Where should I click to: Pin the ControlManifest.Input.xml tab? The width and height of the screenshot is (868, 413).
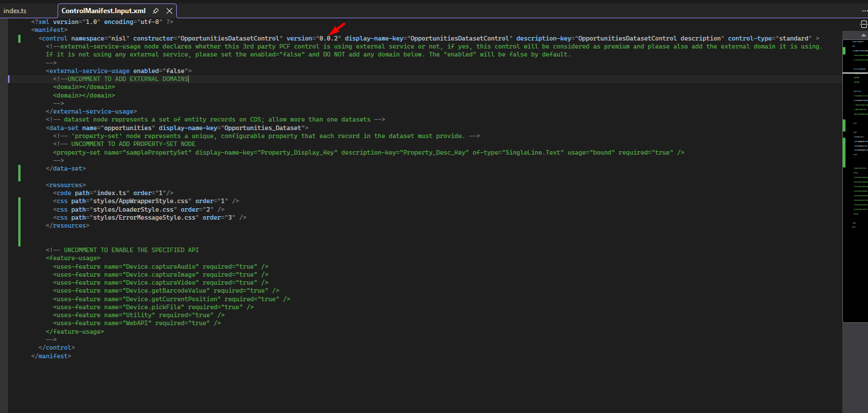click(156, 11)
